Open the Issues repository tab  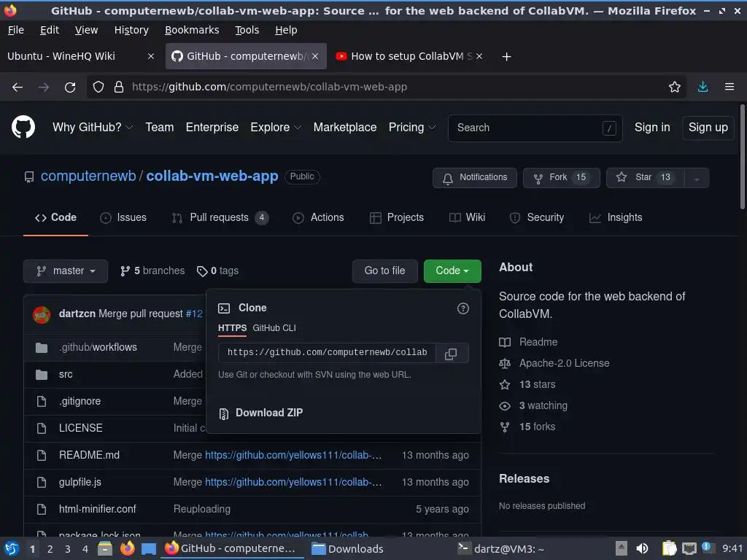[x=123, y=217]
